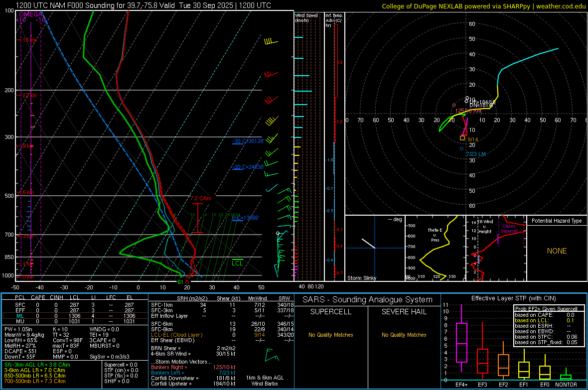This screenshot has height=390, width=588.
Task: Select '850-500mb LR = 6.5 C/km' line
Action: (35, 376)
